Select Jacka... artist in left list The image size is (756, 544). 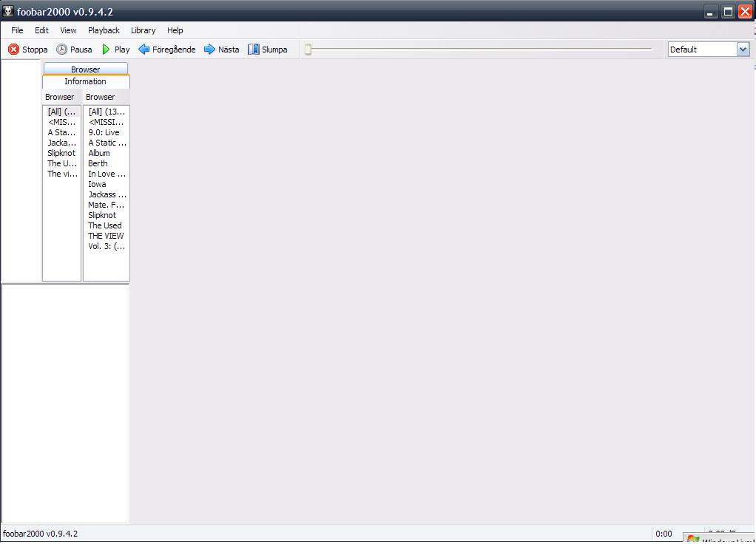61,143
